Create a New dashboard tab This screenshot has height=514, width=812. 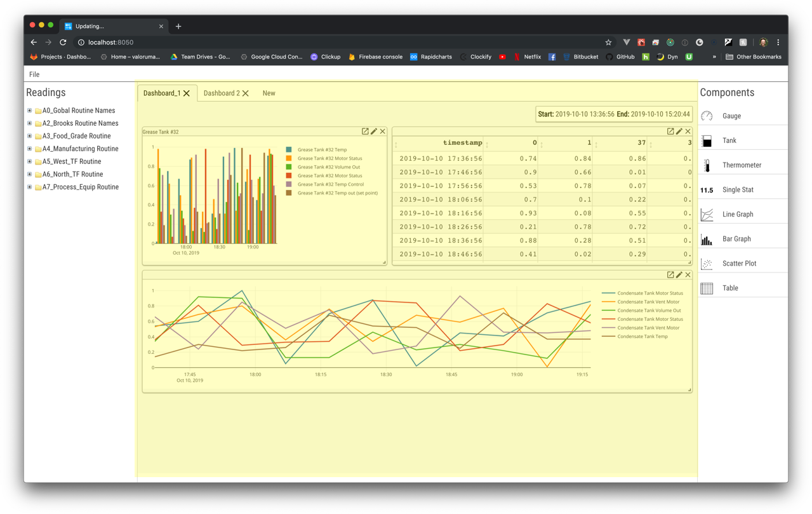point(269,93)
